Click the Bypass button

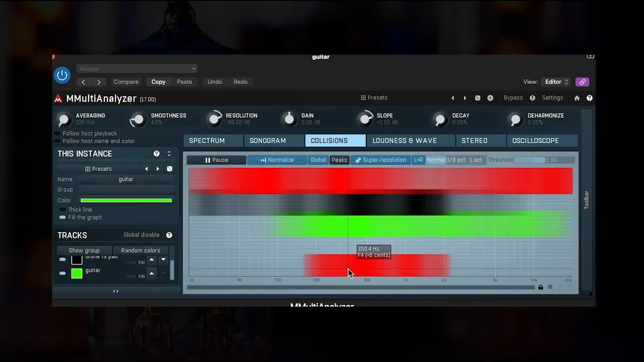click(513, 98)
